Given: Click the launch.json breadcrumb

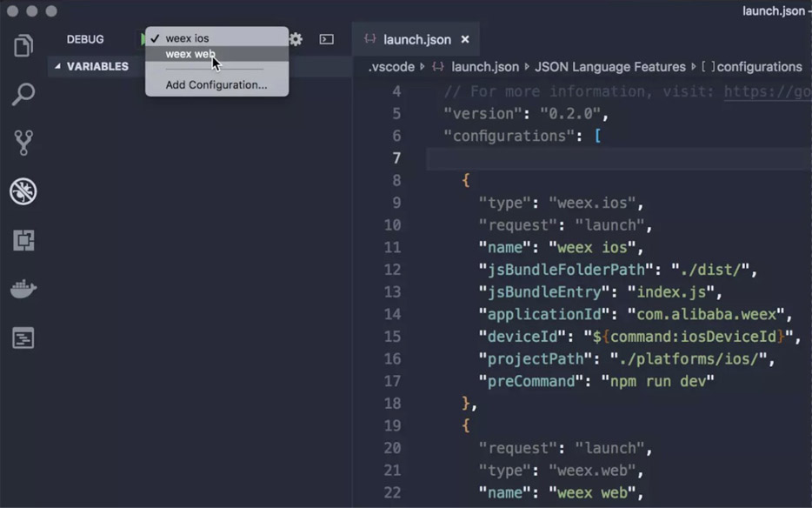Looking at the screenshot, I should [485, 67].
